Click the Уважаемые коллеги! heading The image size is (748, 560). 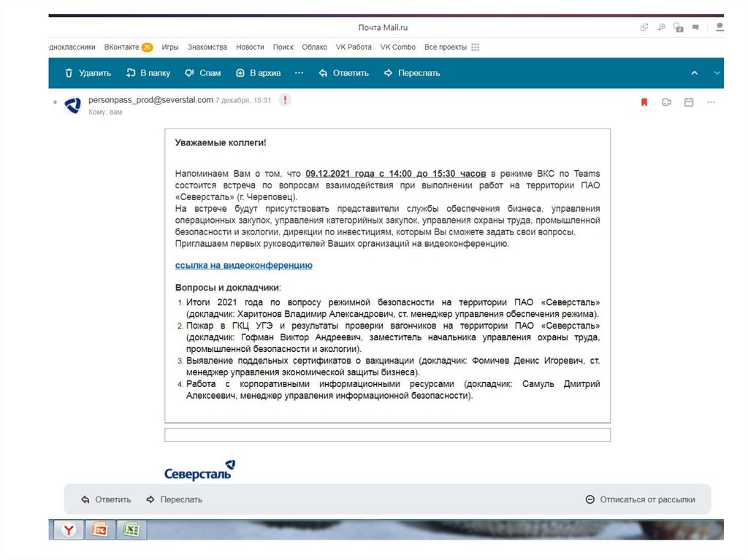click(221, 142)
